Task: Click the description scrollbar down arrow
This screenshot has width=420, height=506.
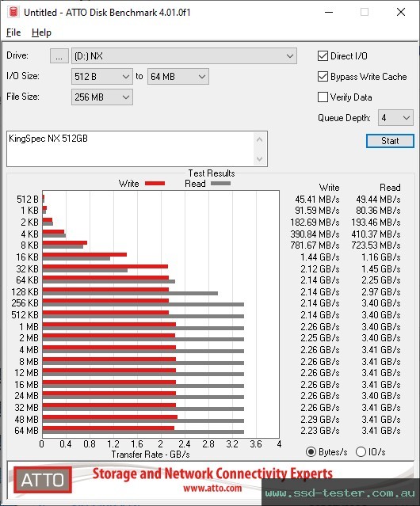Action: coord(260,159)
